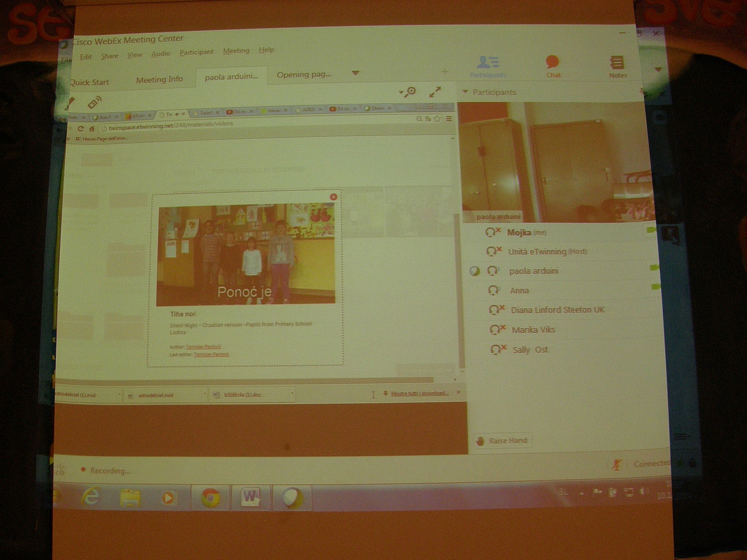
Task: Open the Mostra tutti i download link
Action: (x=420, y=393)
